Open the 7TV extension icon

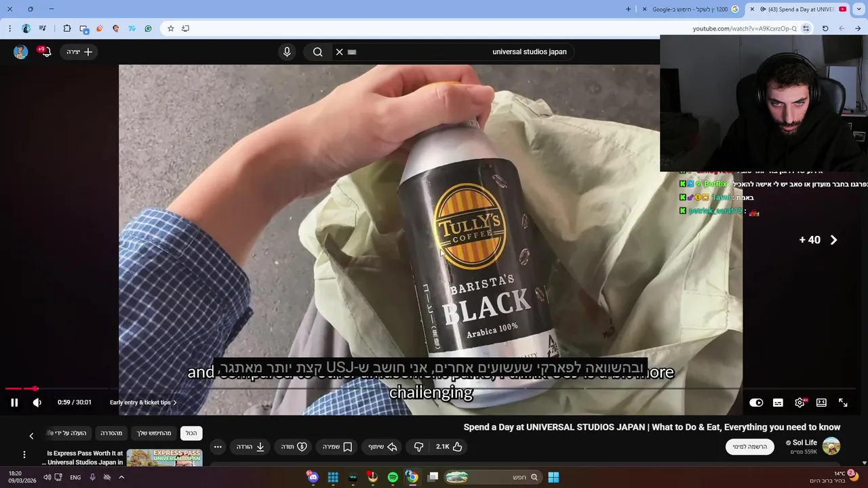coord(132,28)
